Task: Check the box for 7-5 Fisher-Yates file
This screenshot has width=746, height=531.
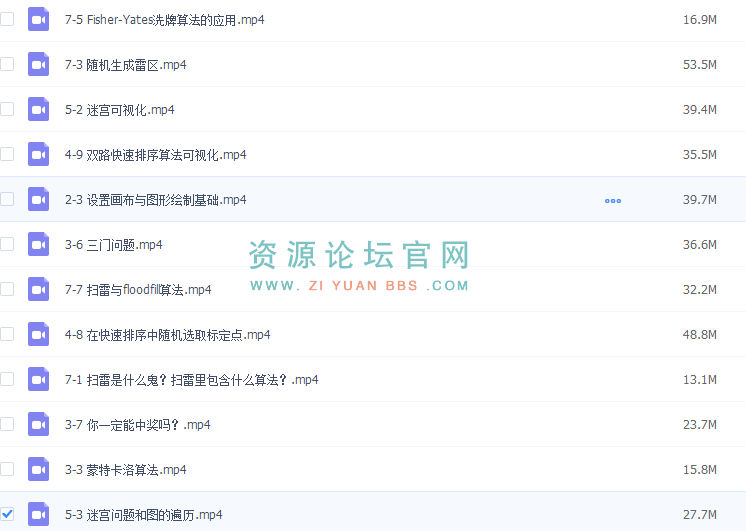Action: pos(7,19)
